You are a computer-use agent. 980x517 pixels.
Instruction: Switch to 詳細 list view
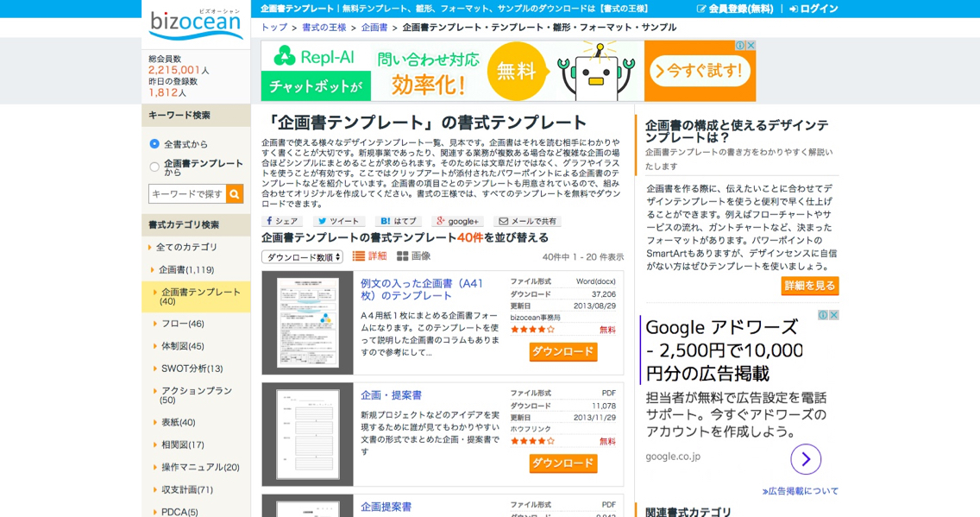(x=370, y=256)
